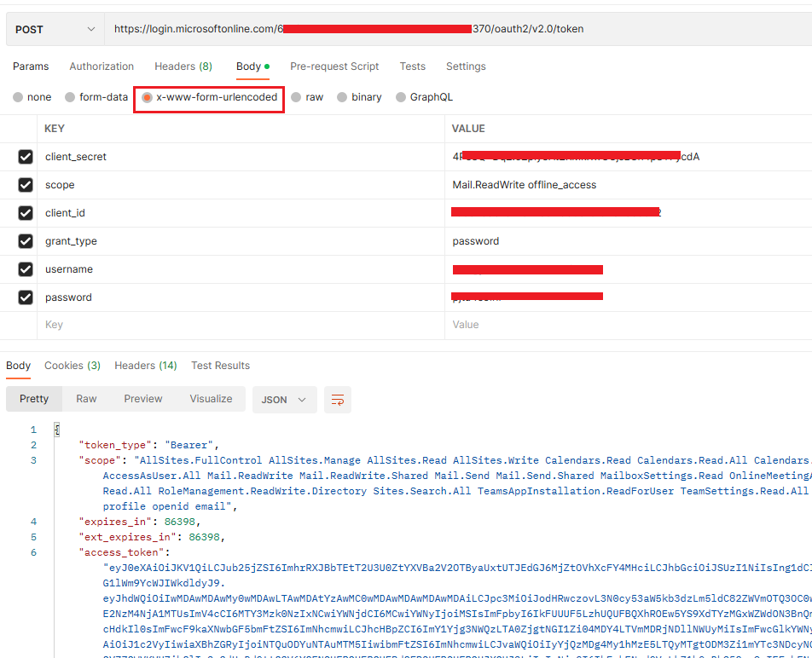Viewport: 812px width, 658px height.
Task: Select the form-data radio button
Action: pyautogui.click(x=70, y=97)
